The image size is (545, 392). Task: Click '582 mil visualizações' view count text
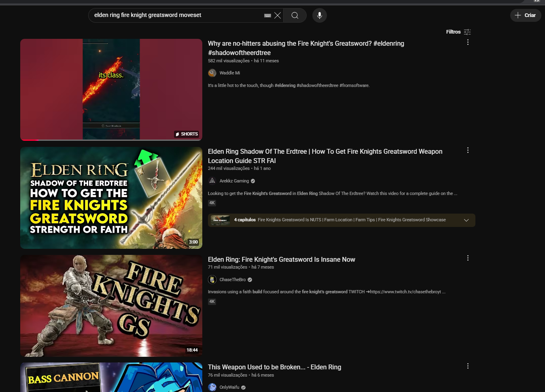(229, 61)
